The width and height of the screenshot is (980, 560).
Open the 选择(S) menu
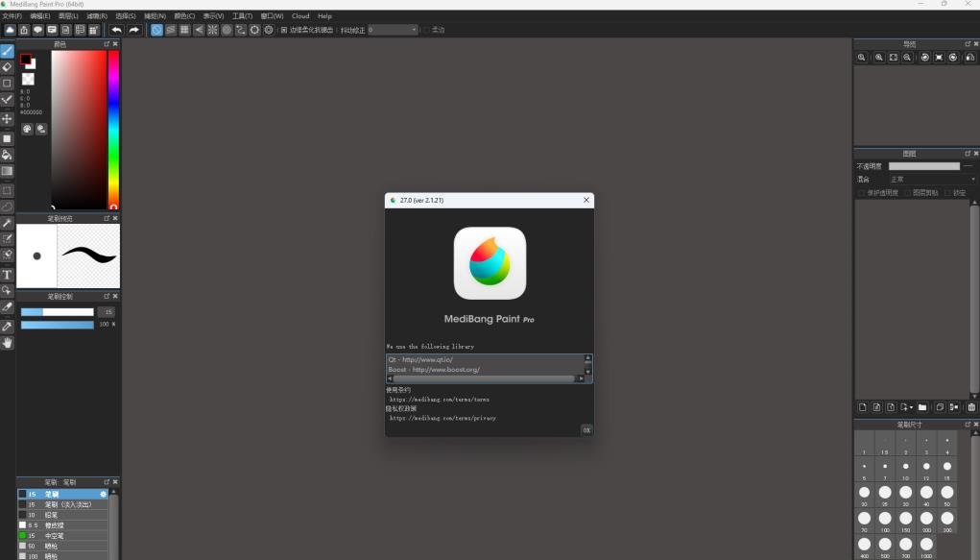[126, 16]
